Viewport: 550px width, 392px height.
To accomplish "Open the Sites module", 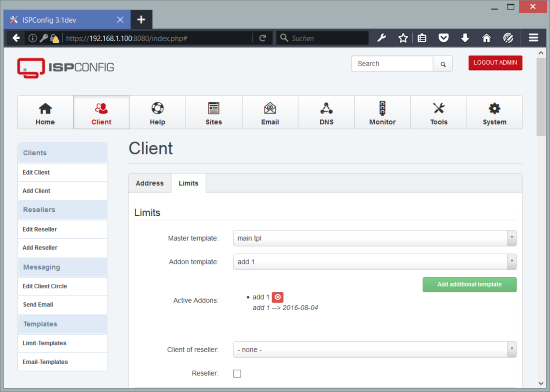I will tap(214, 113).
